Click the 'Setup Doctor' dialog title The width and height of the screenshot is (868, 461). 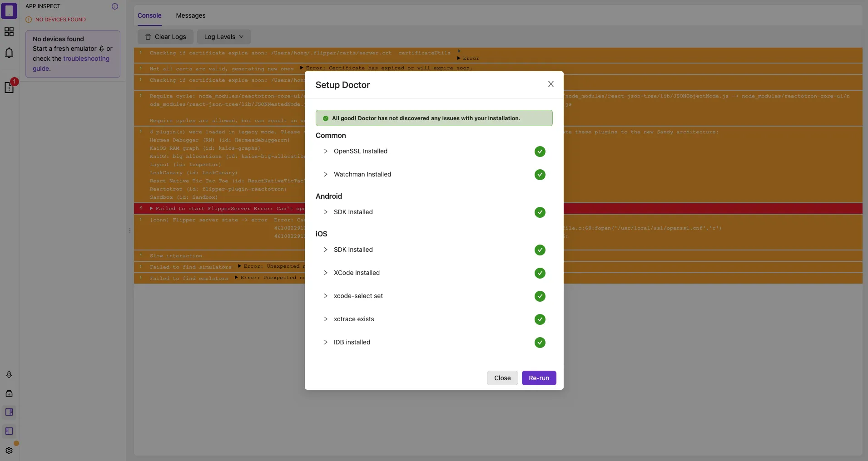343,85
